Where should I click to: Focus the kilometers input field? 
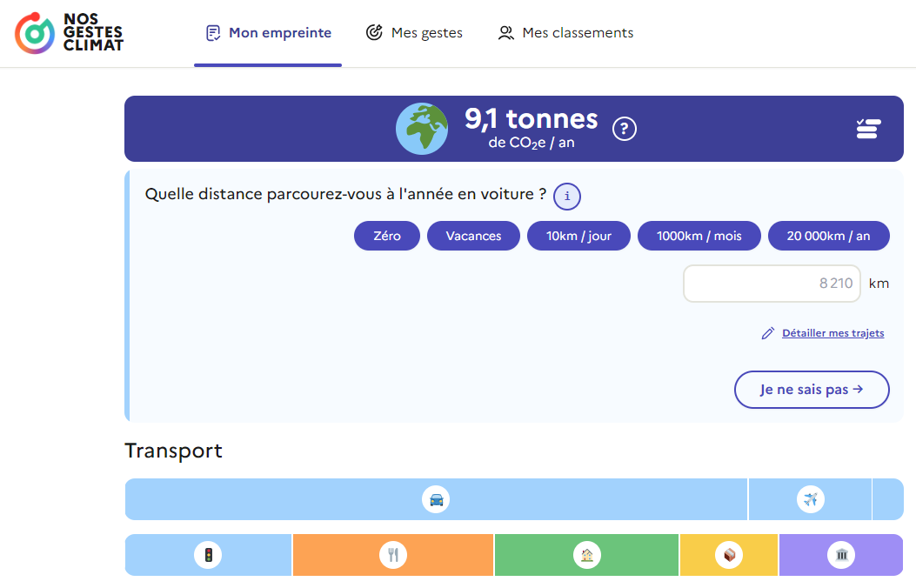pos(772,284)
